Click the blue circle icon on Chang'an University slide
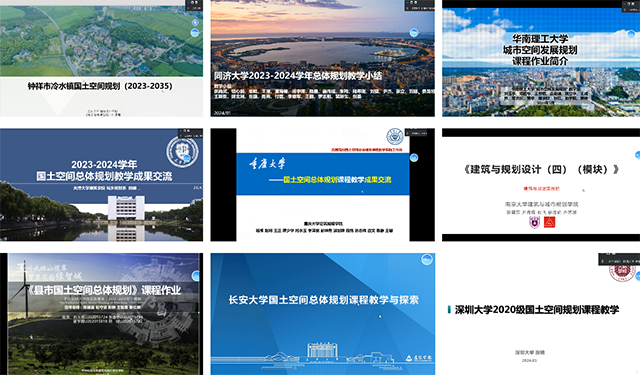Viewport: 640px width, 375px height. coord(427,259)
